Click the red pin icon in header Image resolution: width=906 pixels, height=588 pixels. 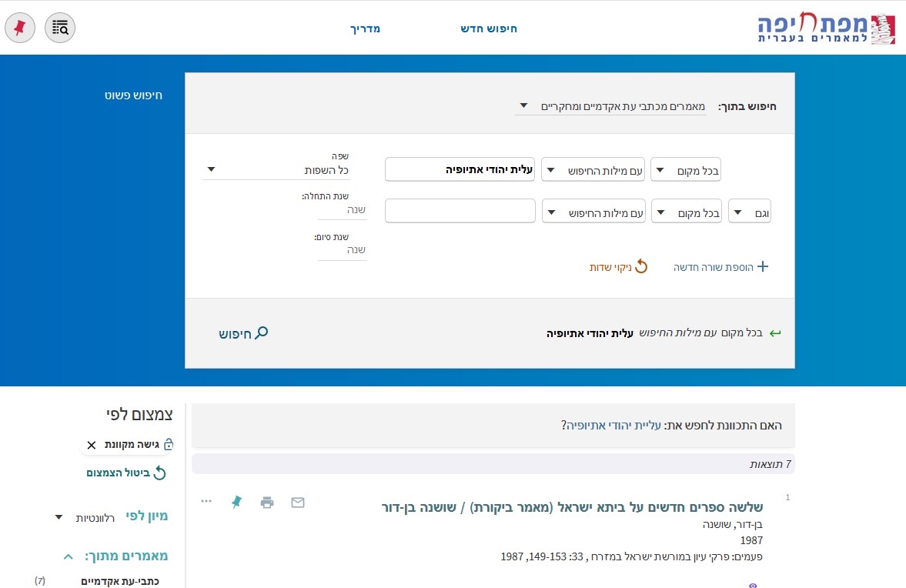[20, 28]
